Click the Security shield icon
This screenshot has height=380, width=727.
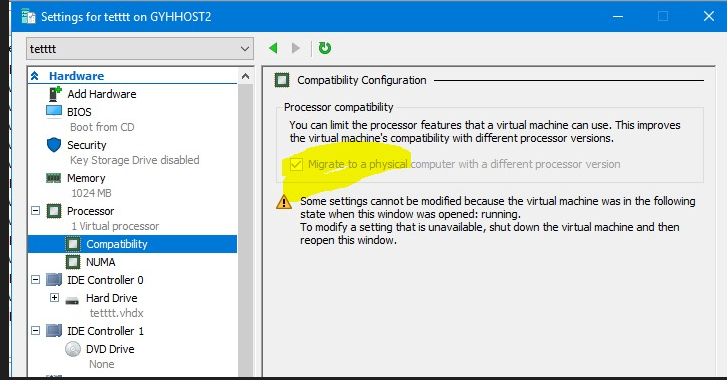pos(54,145)
